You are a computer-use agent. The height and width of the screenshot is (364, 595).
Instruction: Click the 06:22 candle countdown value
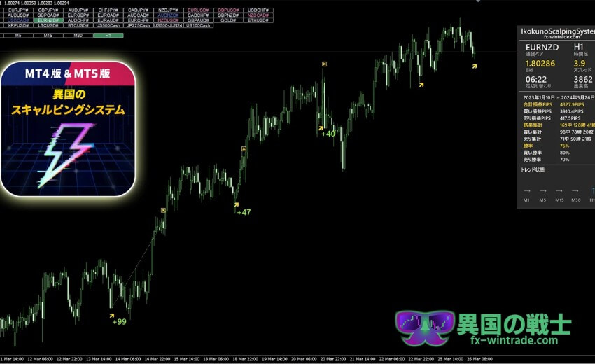pyautogui.click(x=536, y=79)
